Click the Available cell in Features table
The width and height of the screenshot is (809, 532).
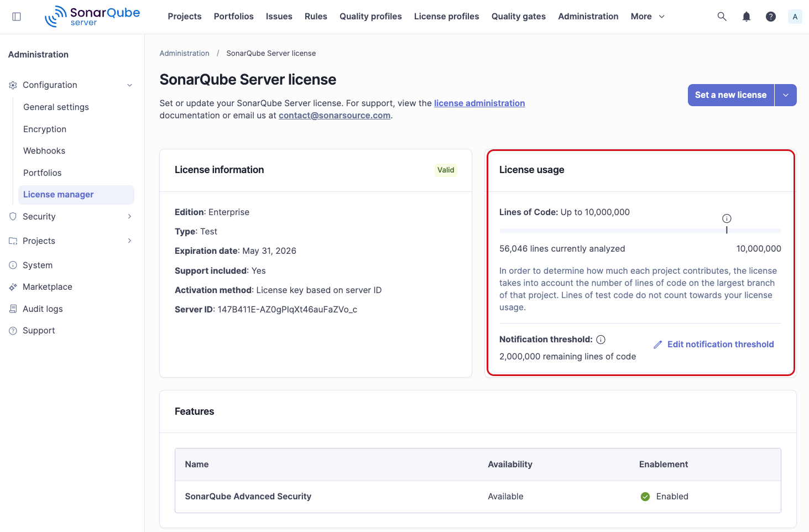(x=505, y=497)
